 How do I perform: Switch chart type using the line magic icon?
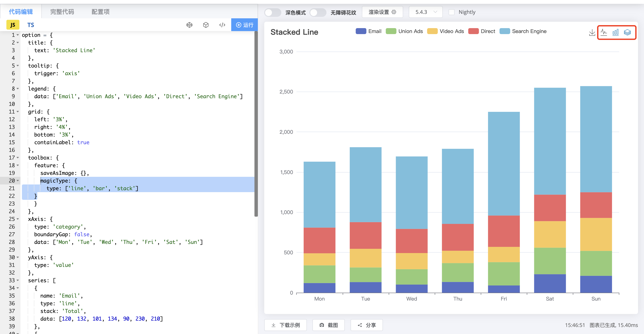tap(604, 32)
